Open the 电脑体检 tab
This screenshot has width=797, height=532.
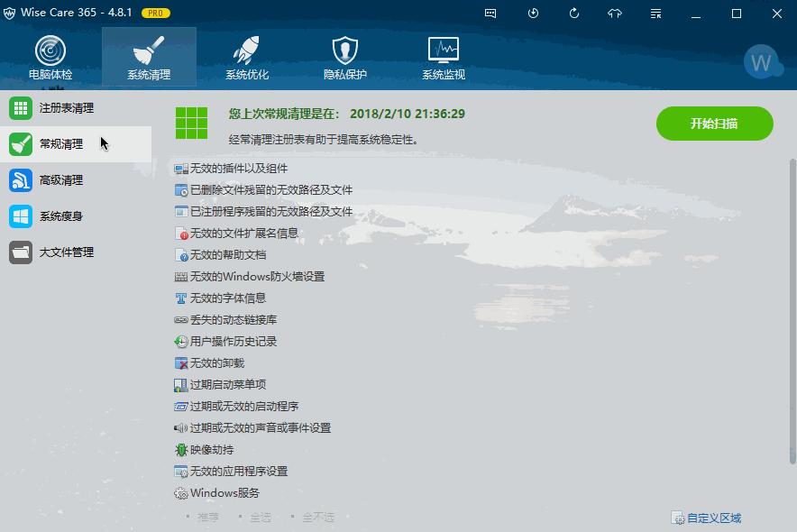51,56
